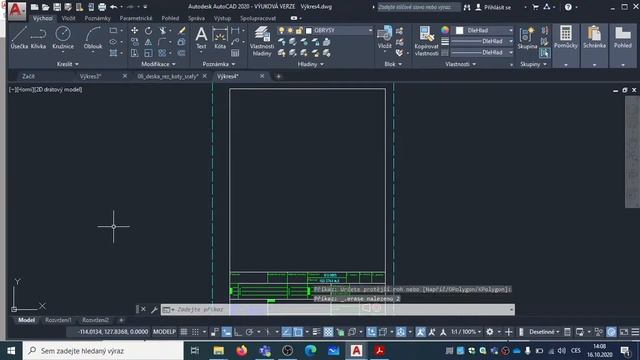
Task: Toggle transparency display in status bar
Action: pos(328,332)
